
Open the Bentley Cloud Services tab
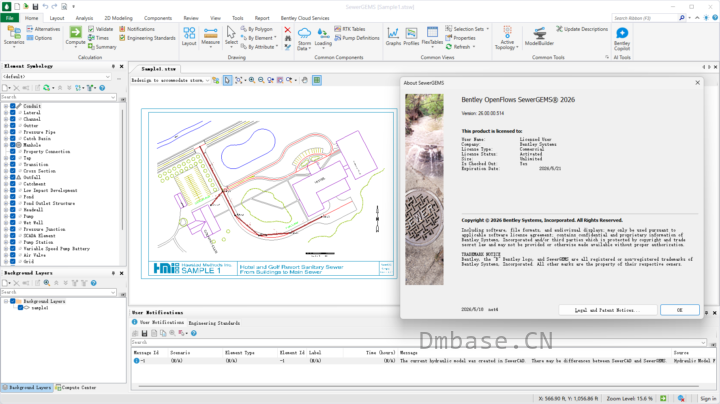[x=305, y=18]
